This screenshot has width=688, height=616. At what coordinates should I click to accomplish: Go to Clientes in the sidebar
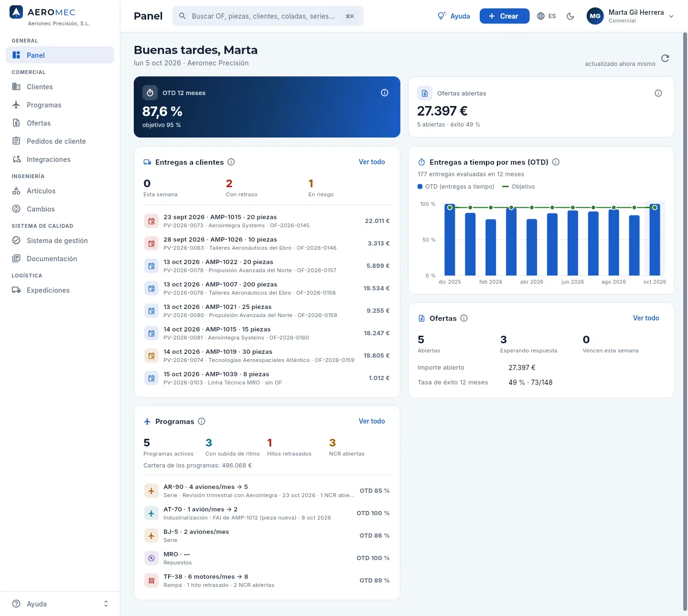click(x=60, y=87)
